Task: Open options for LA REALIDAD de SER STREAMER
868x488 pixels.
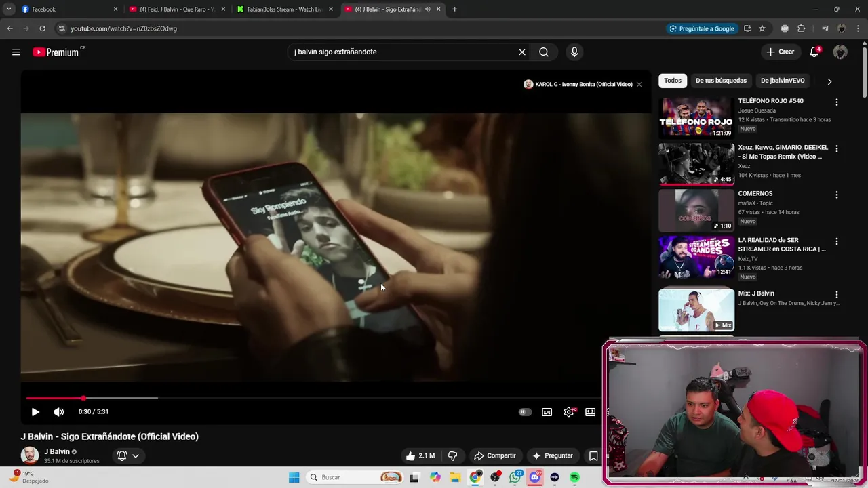Action: coord(837,241)
